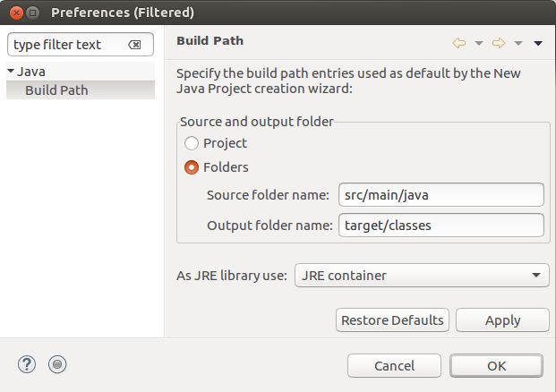
Task: Click the gray window maximize button
Action: click(32, 13)
